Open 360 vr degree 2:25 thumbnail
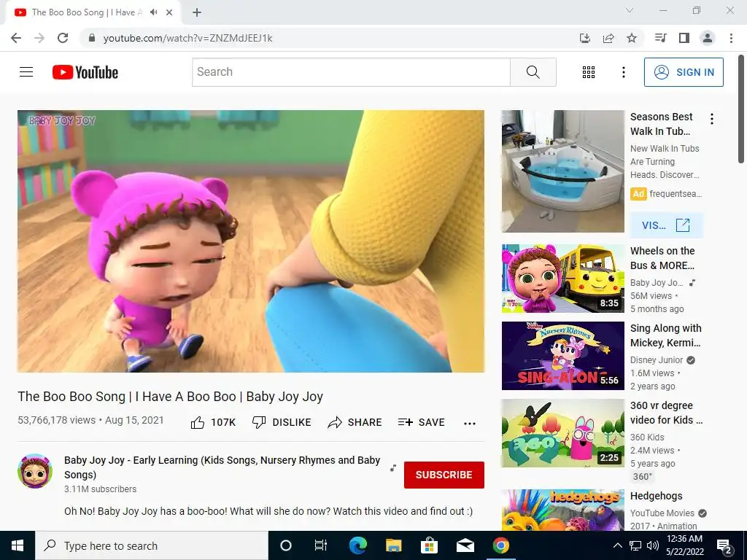The width and height of the screenshot is (747, 560). [562, 433]
